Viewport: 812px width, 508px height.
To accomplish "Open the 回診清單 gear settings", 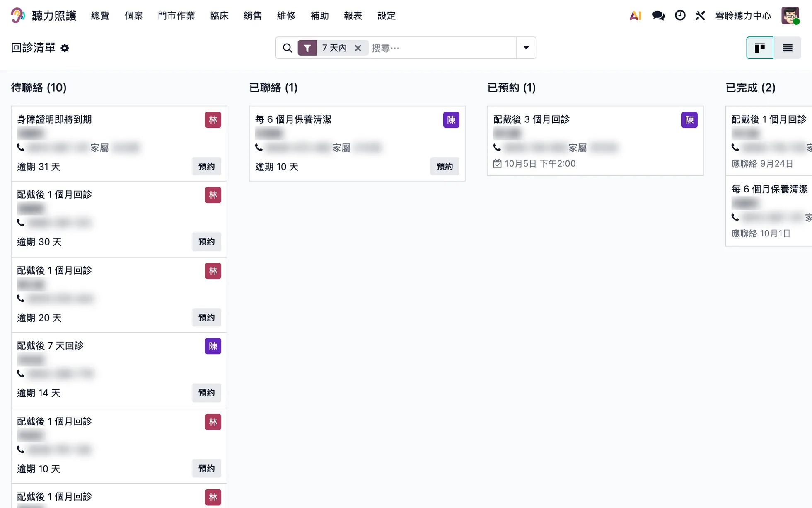I will (x=65, y=48).
